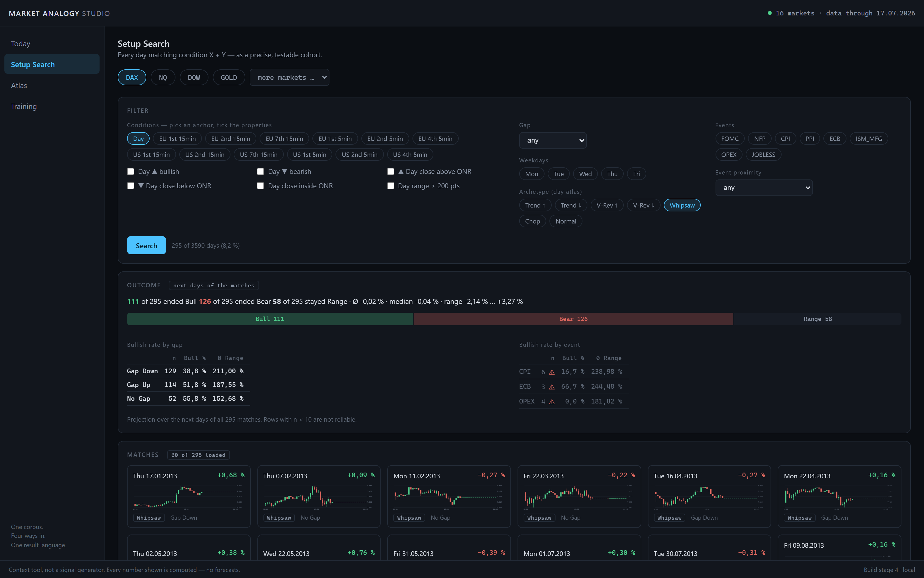The width and height of the screenshot is (924, 578).
Task: Pick the US 4th 5min anchor
Action: click(x=410, y=155)
